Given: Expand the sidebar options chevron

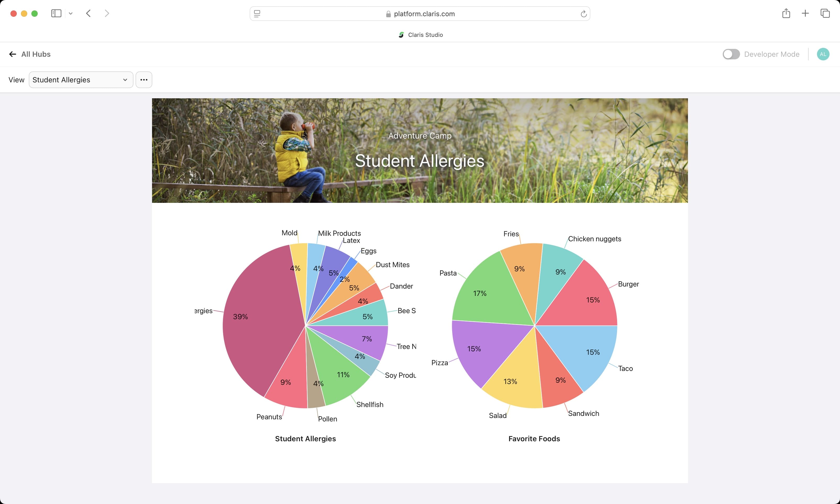Looking at the screenshot, I should coord(71,14).
